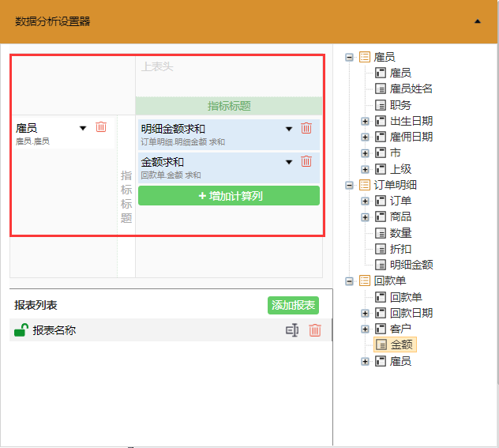Viewport: 499px width, 448px height.
Task: Select 数量 field in tree
Action: pos(400,233)
